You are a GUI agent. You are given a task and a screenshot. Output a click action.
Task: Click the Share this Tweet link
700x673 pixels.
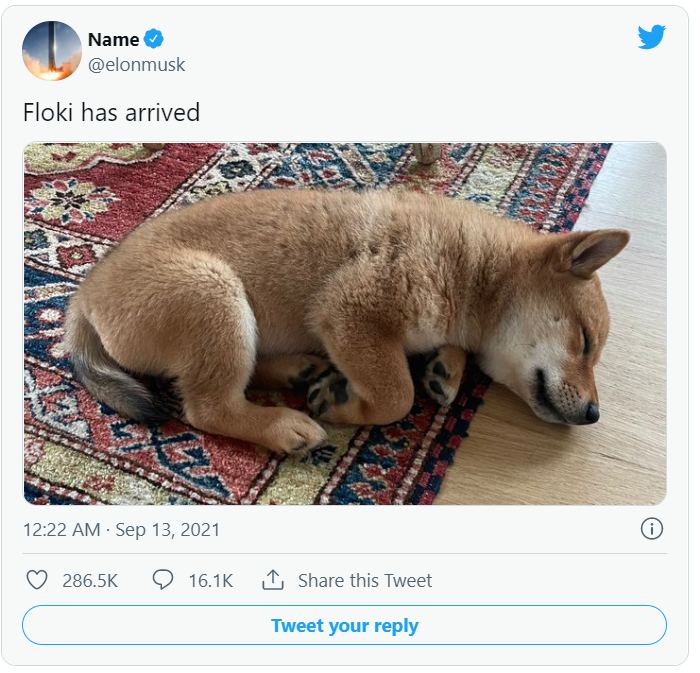tap(365, 581)
